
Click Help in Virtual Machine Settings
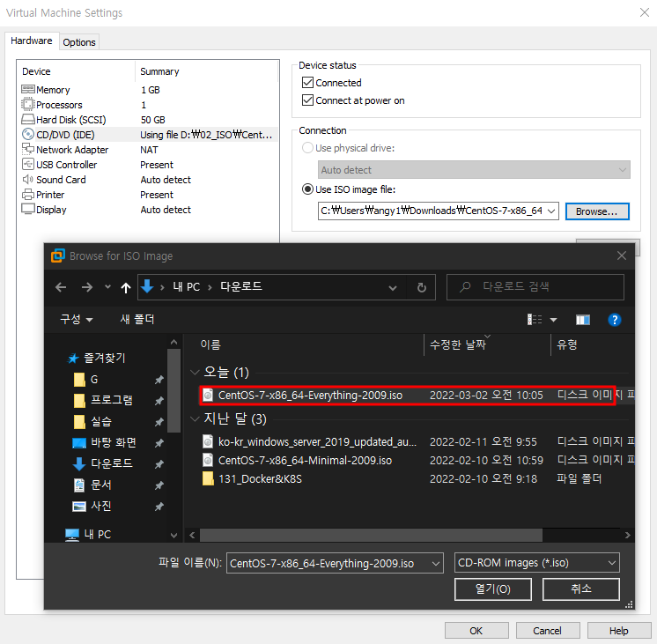click(x=619, y=631)
